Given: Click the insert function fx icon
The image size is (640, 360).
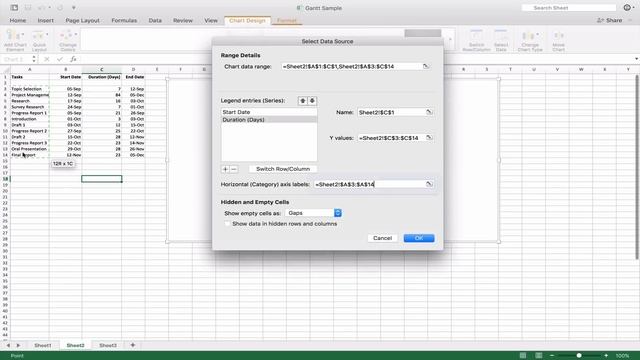Looking at the screenshot, I should coord(73,59).
